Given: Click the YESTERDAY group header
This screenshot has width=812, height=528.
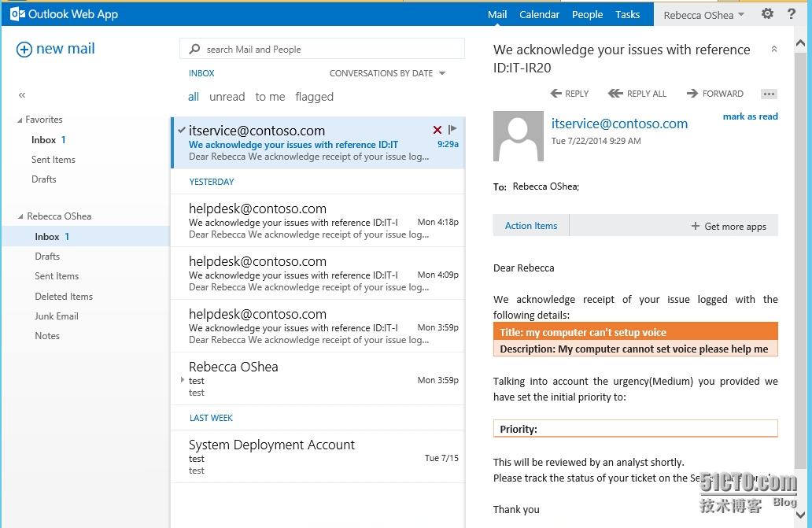Looking at the screenshot, I should click(212, 182).
